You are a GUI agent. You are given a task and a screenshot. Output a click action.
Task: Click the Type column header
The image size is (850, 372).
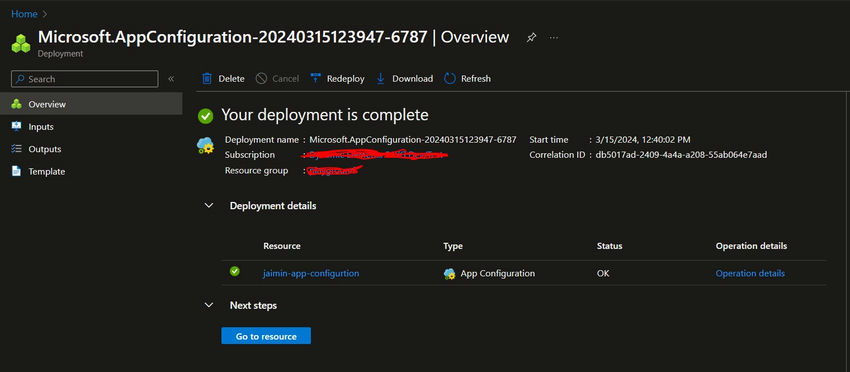(x=453, y=246)
